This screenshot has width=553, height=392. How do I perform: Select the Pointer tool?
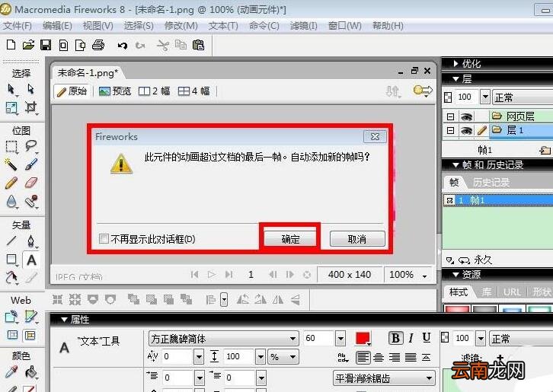pos(11,89)
